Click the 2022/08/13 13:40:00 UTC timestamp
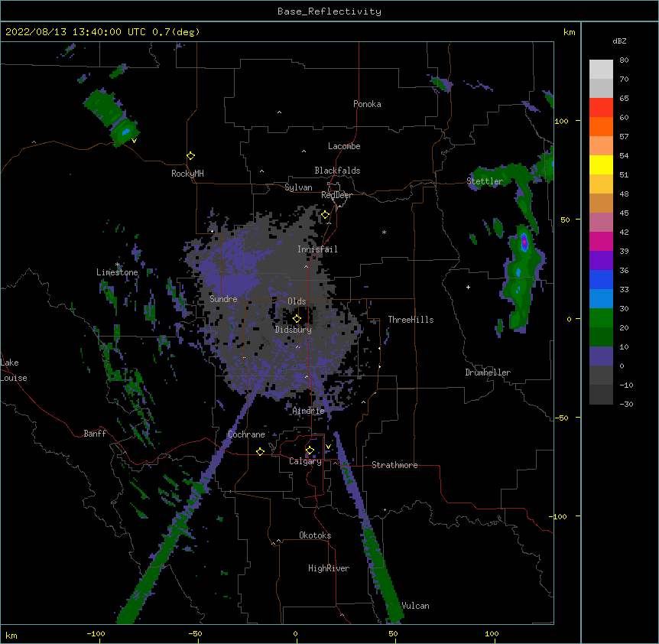The image size is (659, 644). coord(102,32)
